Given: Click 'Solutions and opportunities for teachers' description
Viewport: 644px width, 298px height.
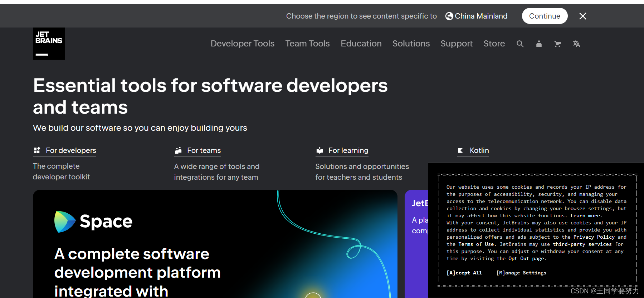Looking at the screenshot, I should [362, 172].
